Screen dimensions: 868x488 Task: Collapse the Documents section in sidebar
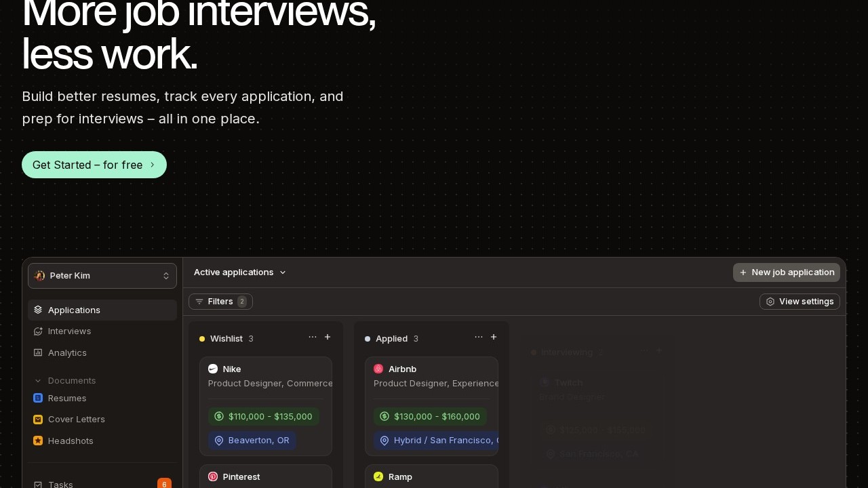(38, 381)
